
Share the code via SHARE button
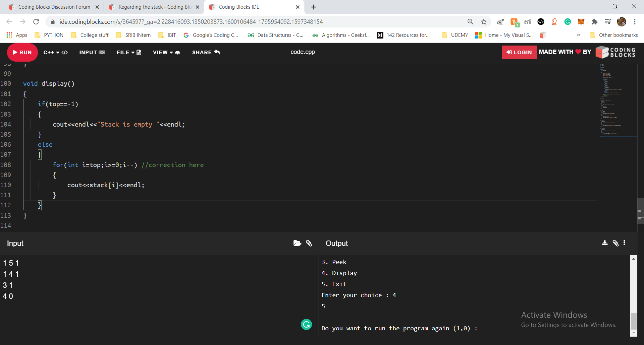click(x=206, y=52)
